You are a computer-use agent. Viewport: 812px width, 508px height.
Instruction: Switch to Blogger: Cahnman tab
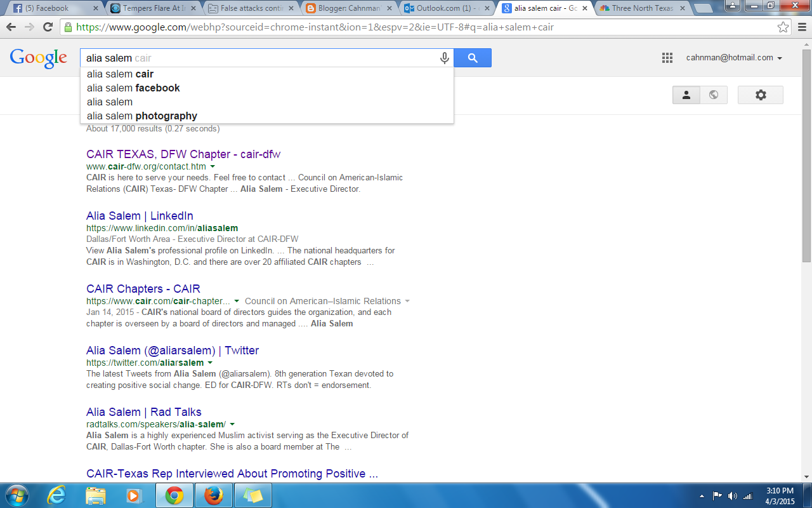pos(348,8)
